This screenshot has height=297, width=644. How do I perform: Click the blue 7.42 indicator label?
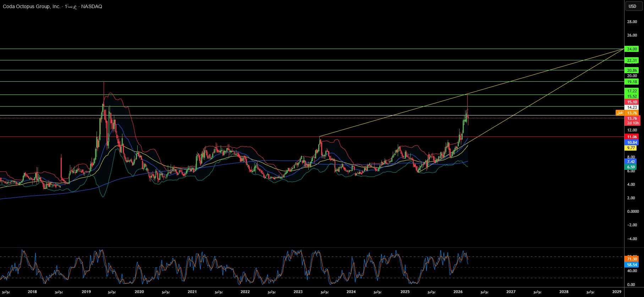(x=631, y=162)
